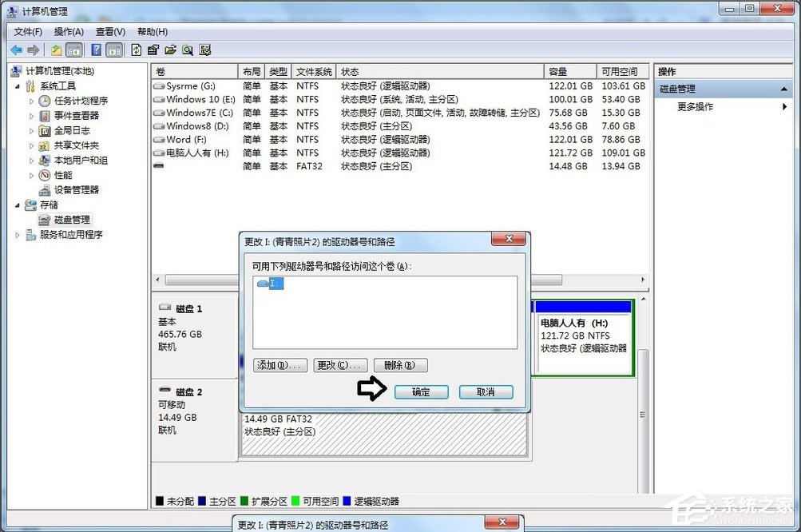Collapse the 系统工具 tree node
Screen dimensions: 801x532
click(x=17, y=85)
